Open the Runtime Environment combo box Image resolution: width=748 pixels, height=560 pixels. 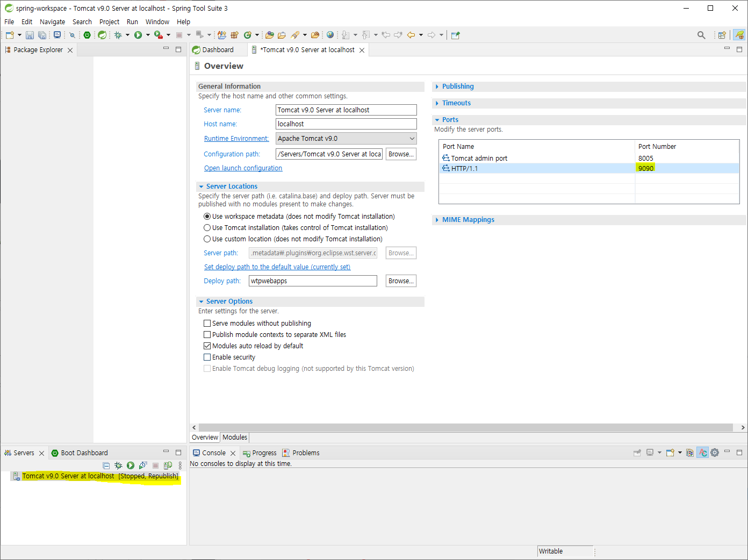coord(346,138)
